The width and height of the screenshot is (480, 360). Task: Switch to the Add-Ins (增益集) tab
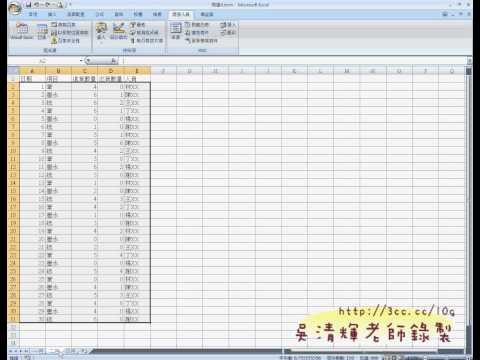pyautogui.click(x=207, y=14)
